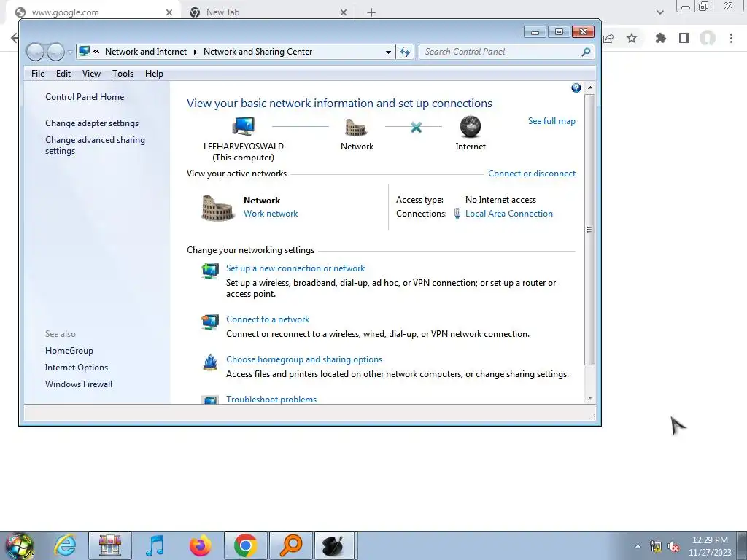Click the Connect to a network icon
Viewport: 747px width, 560px height.
click(x=210, y=322)
